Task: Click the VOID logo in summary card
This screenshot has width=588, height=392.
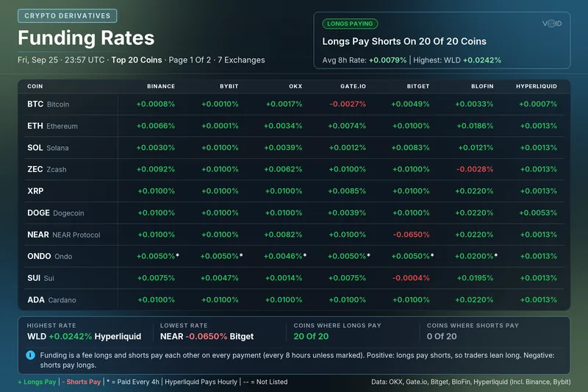Action: (x=552, y=24)
